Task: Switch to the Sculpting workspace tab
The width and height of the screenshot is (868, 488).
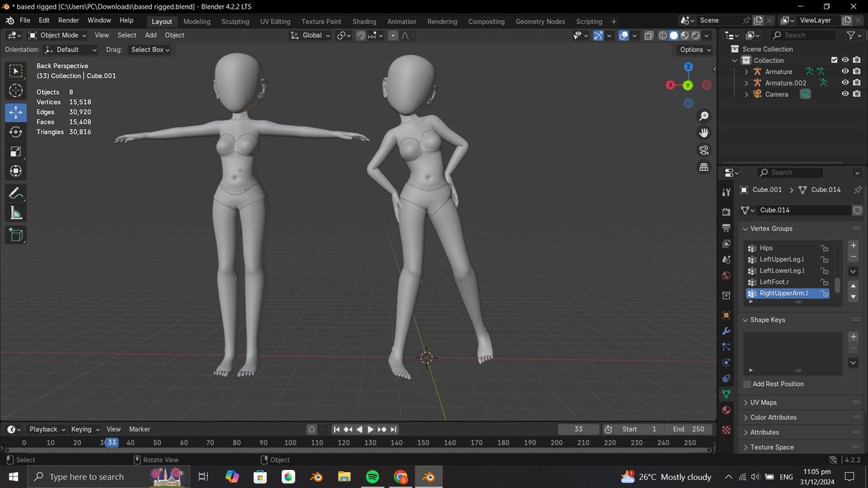Action: 235,22
